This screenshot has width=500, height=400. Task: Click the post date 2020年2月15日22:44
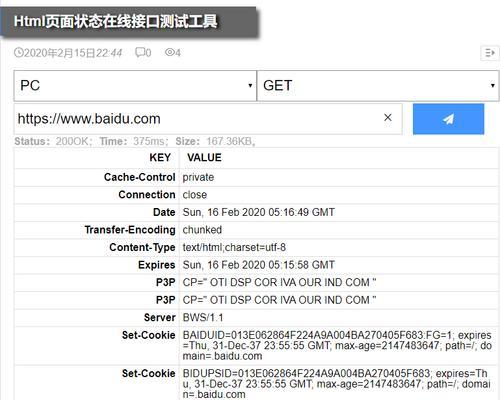click(73, 53)
